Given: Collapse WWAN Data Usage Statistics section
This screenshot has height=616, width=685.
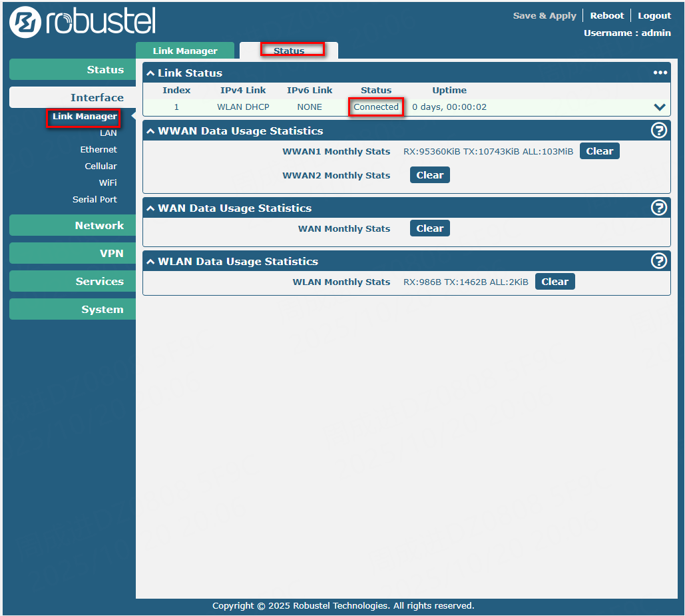Looking at the screenshot, I should 151,131.
